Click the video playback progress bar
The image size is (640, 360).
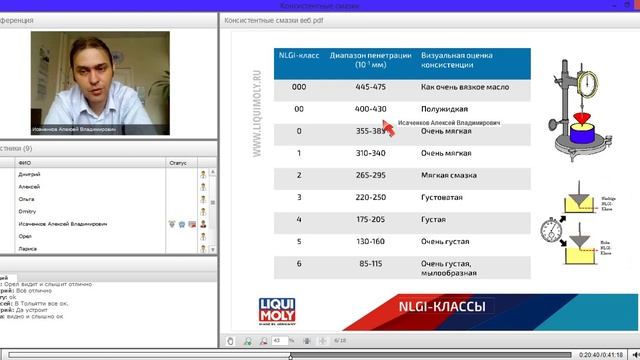[x=289, y=355]
